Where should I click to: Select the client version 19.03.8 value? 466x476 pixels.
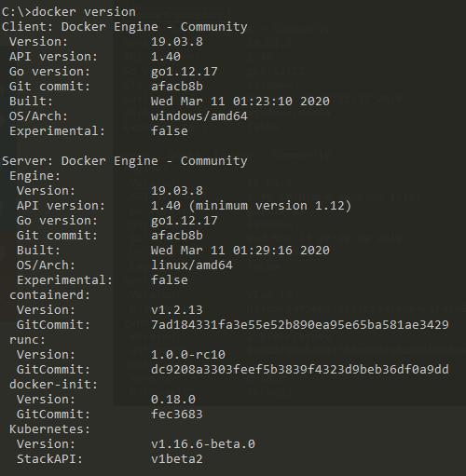[x=177, y=42]
